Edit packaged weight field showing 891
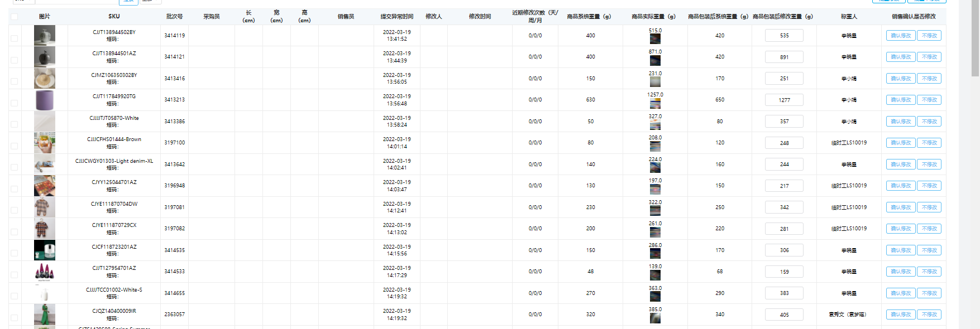This screenshot has height=329, width=980. click(784, 57)
